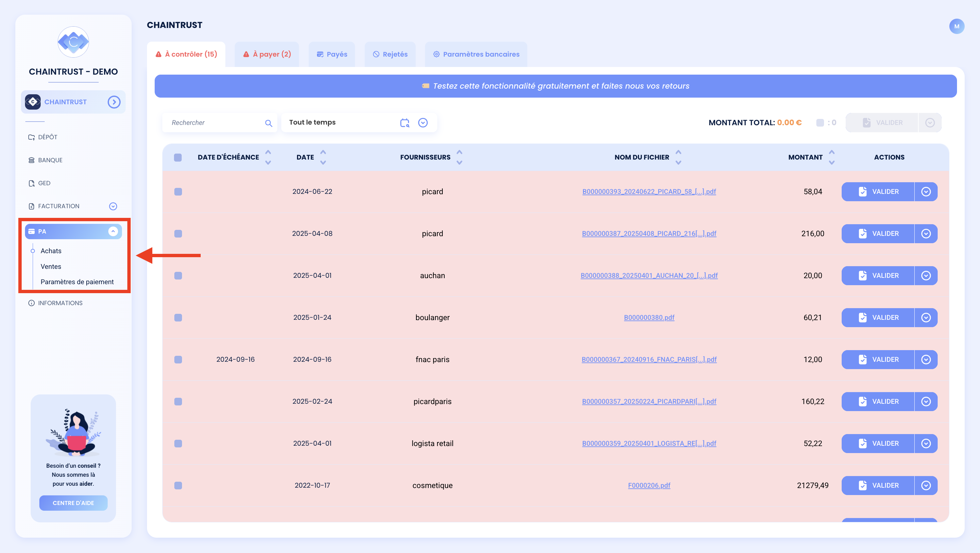Check the boulanger row checkbox

click(178, 317)
